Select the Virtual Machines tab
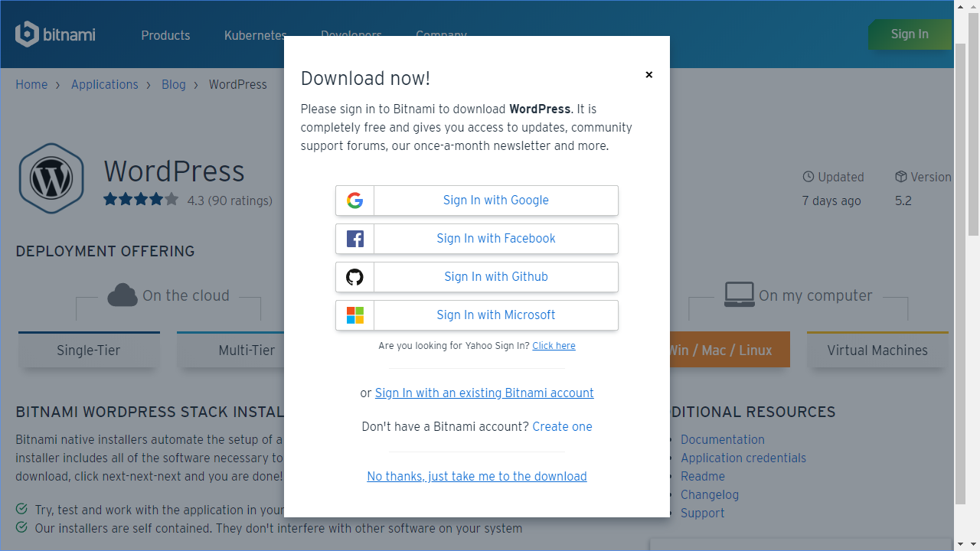Viewport: 980px width, 551px height. coord(877,350)
